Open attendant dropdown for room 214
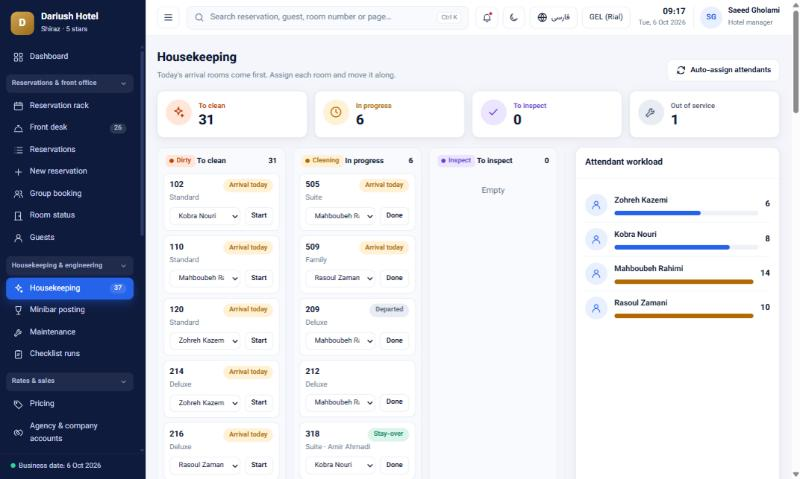This screenshot has height=479, width=800. [205, 402]
